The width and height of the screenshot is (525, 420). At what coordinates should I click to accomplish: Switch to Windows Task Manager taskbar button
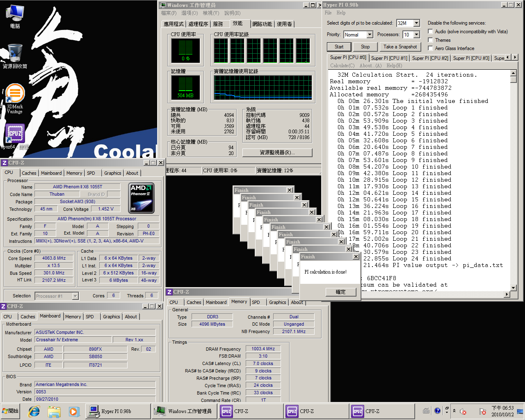185,411
